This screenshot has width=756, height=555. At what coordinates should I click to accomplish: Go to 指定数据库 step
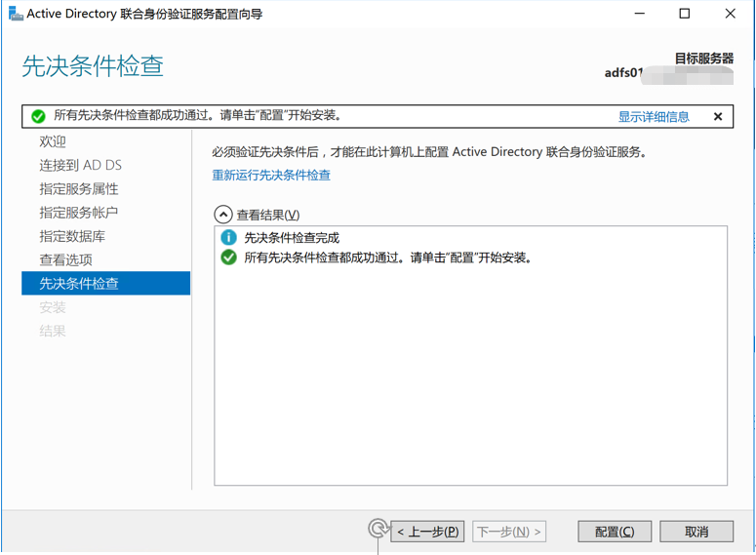click(x=72, y=236)
